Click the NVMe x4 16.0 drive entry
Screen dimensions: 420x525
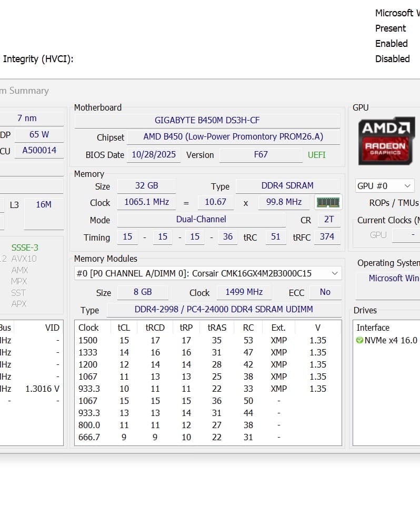(x=387, y=340)
